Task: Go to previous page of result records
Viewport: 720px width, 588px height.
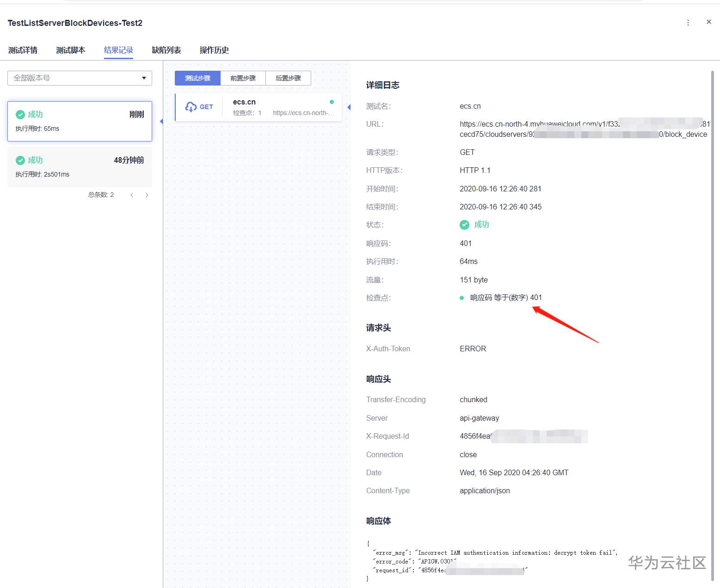Action: (x=132, y=195)
